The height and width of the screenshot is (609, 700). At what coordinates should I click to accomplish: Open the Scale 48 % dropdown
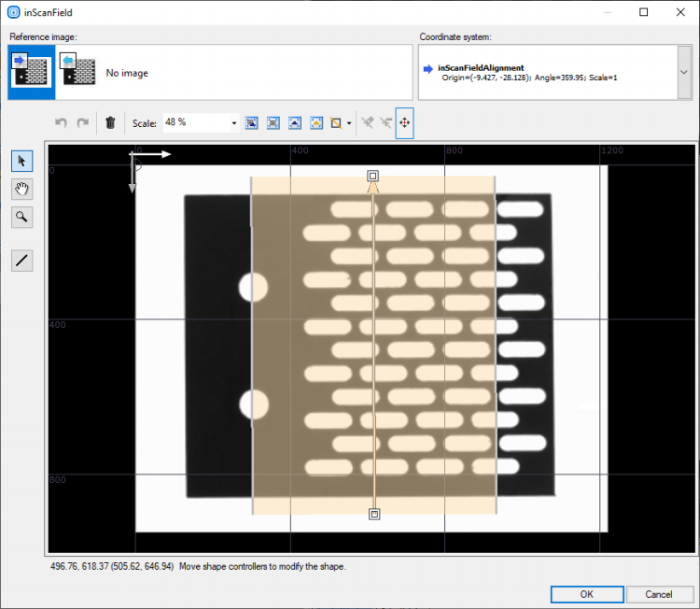pyautogui.click(x=233, y=122)
